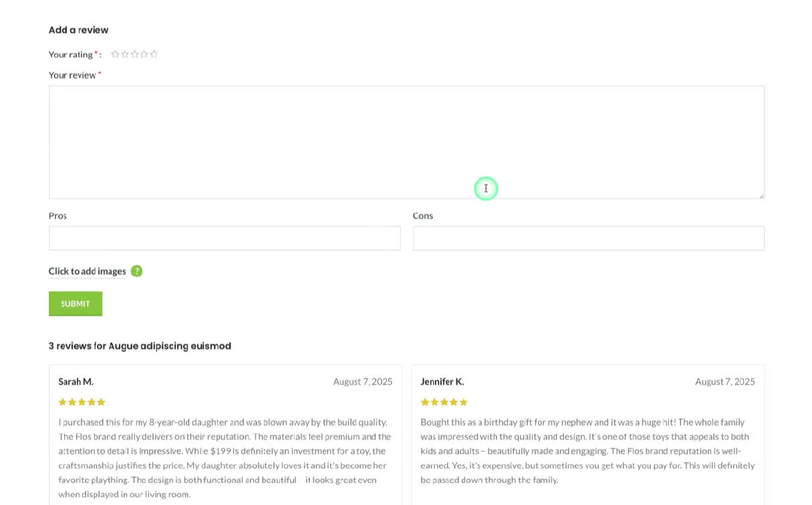This screenshot has height=505, width=812.
Task: Pick the fifth star for rating
Action: 154,54
